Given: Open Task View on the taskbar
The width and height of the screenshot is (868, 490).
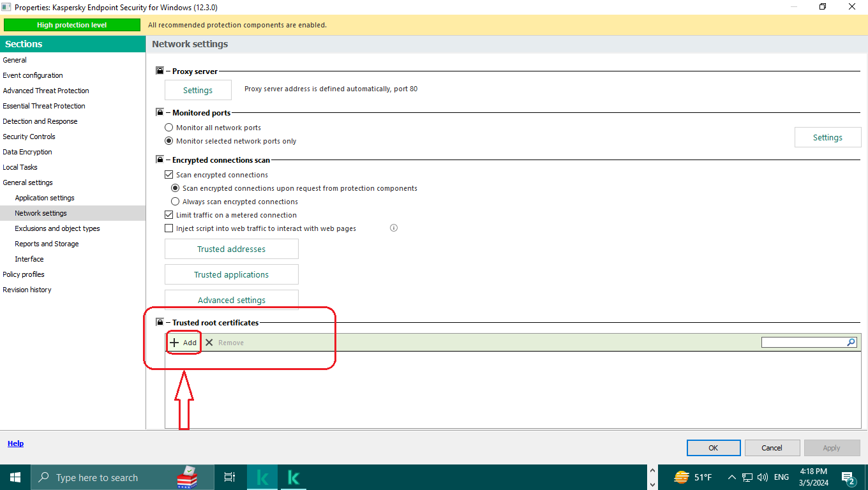Looking at the screenshot, I should (x=230, y=477).
